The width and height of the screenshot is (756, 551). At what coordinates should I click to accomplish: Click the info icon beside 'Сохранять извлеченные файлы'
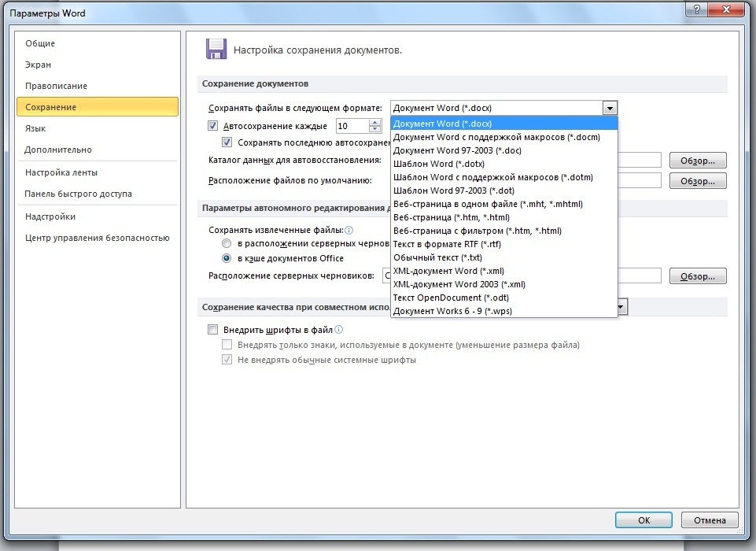(x=348, y=230)
